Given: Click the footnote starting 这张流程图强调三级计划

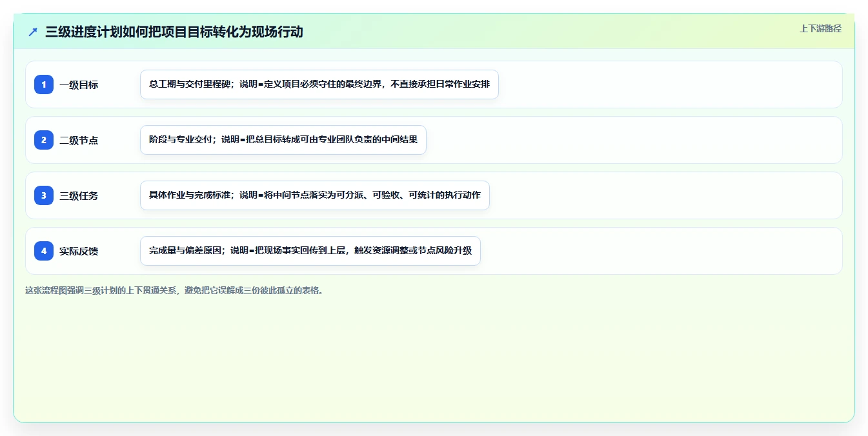Looking at the screenshot, I should tap(176, 290).
